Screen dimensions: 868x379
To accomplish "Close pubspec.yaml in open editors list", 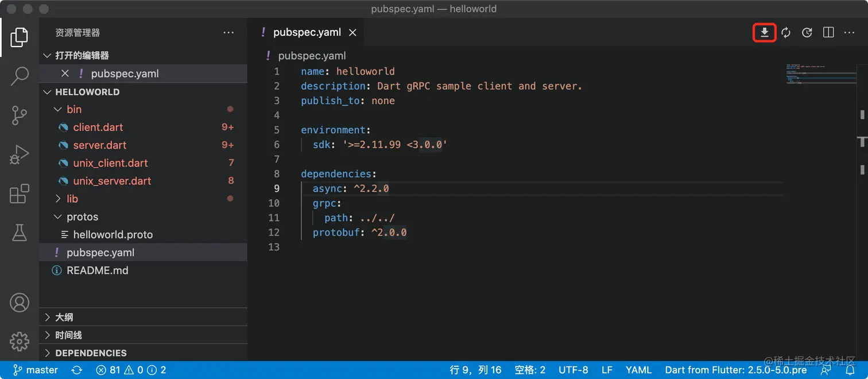I will [x=65, y=74].
